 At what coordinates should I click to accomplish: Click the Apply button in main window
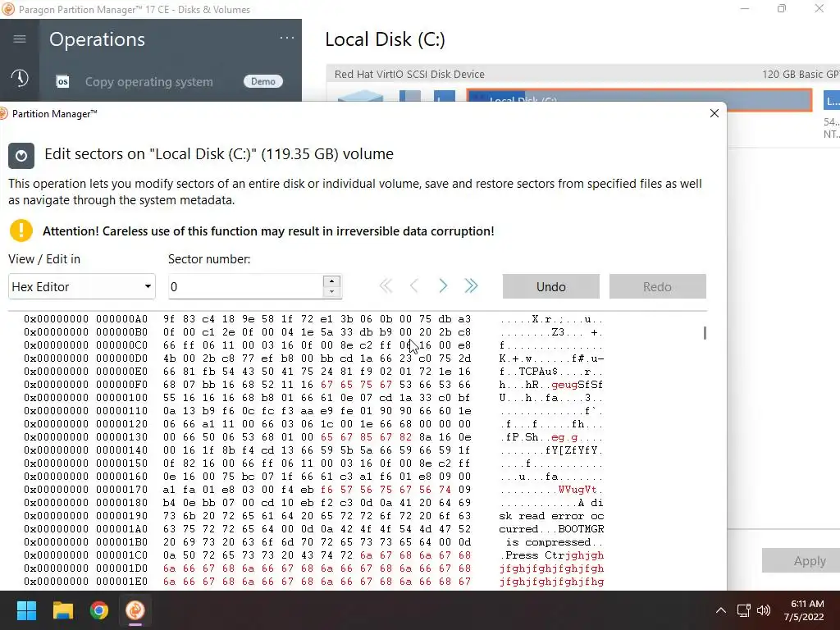pos(801,560)
